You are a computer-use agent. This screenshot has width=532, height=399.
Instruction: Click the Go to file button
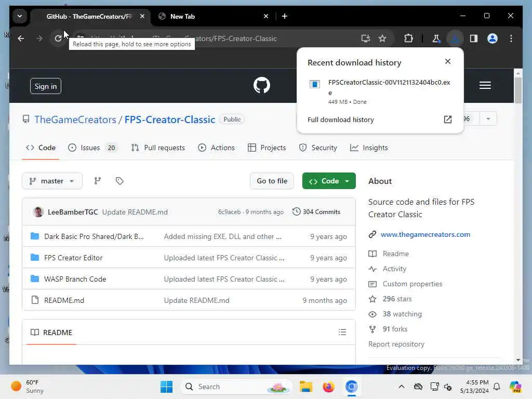point(272,181)
